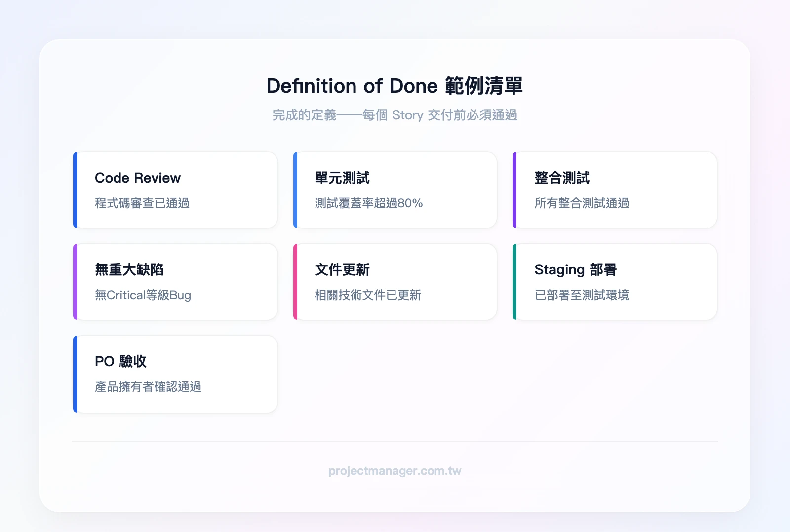Select the 整合測試 card
The width and height of the screenshot is (790, 532).
coord(615,190)
